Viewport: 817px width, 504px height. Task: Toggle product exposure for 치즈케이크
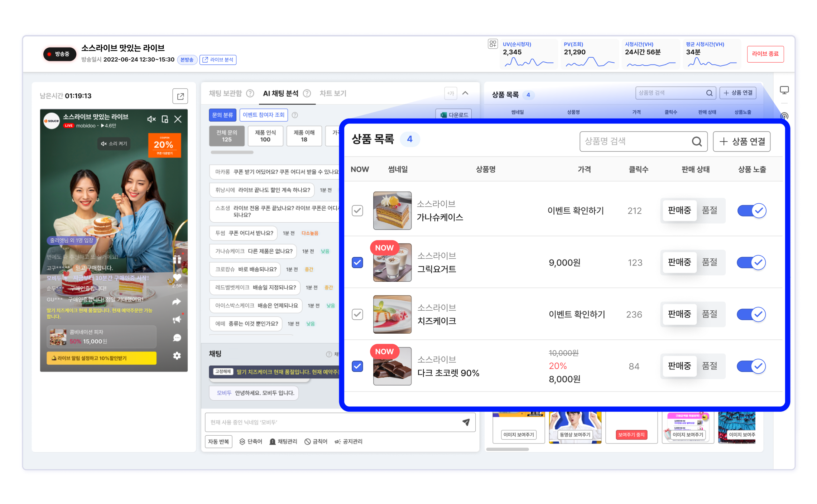pos(751,314)
